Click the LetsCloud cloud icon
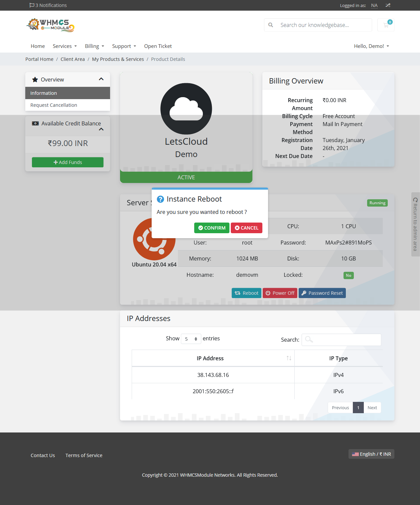Viewport: 420px width, 505px height. tap(186, 109)
